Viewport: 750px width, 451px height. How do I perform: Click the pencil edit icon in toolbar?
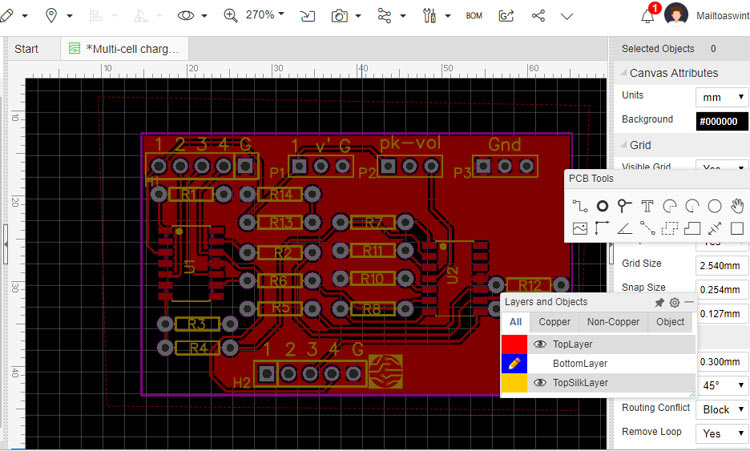coord(6,15)
